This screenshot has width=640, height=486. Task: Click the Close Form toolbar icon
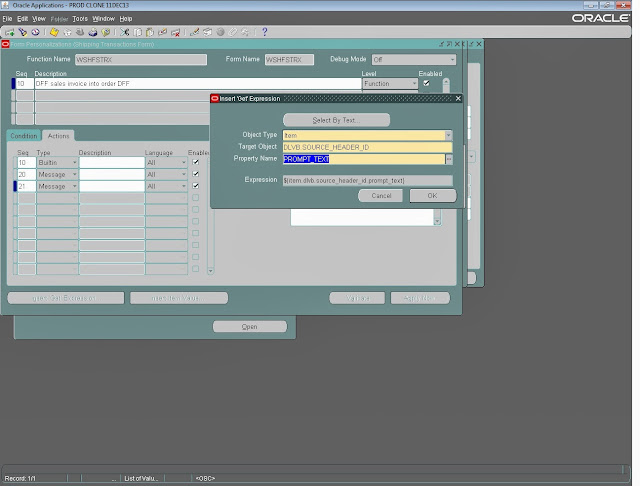click(x=106, y=32)
